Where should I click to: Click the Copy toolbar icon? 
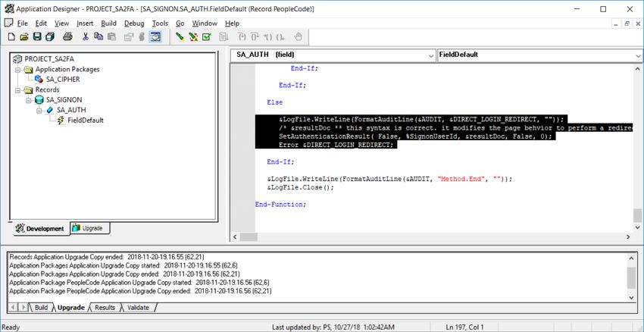tap(98, 37)
